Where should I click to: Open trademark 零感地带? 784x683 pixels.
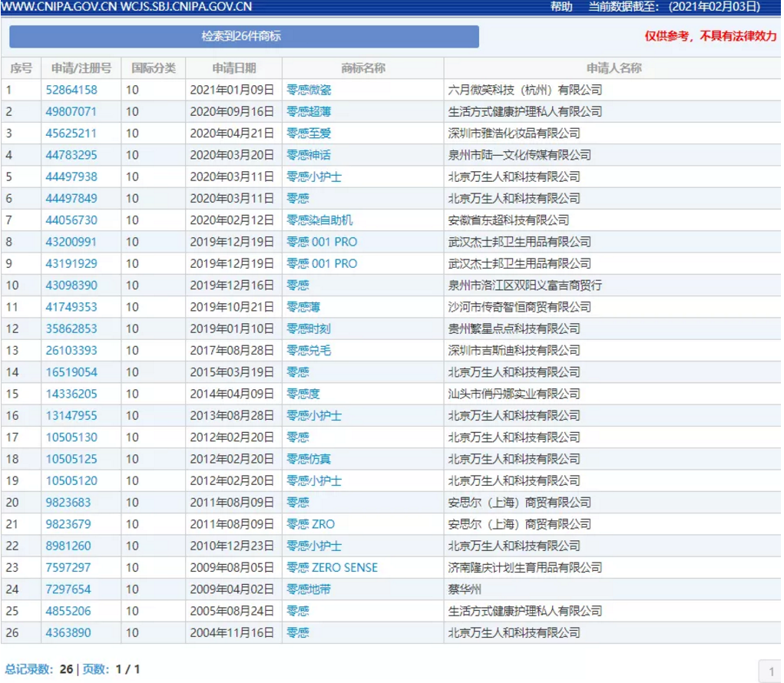click(309, 589)
